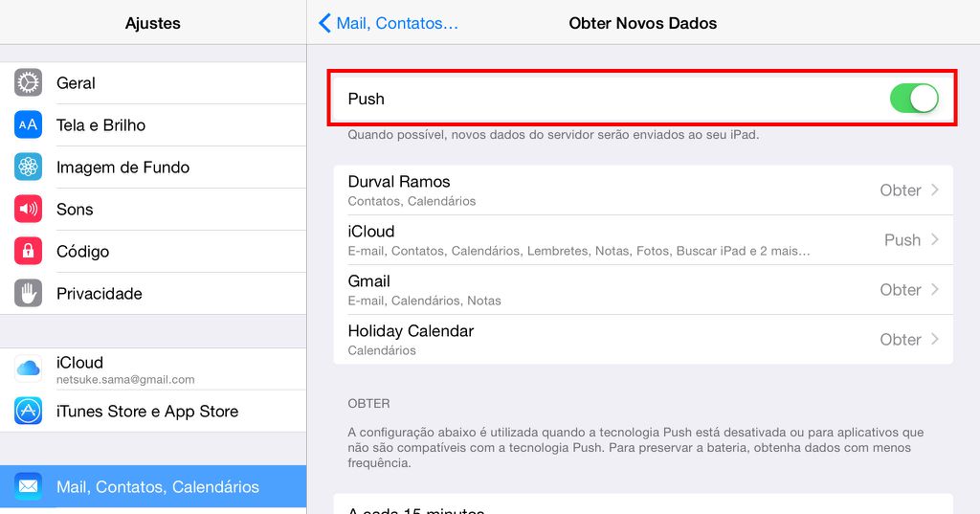This screenshot has height=514, width=980.
Task: Tap the Imagem de Fundo flower icon
Action: [x=28, y=167]
